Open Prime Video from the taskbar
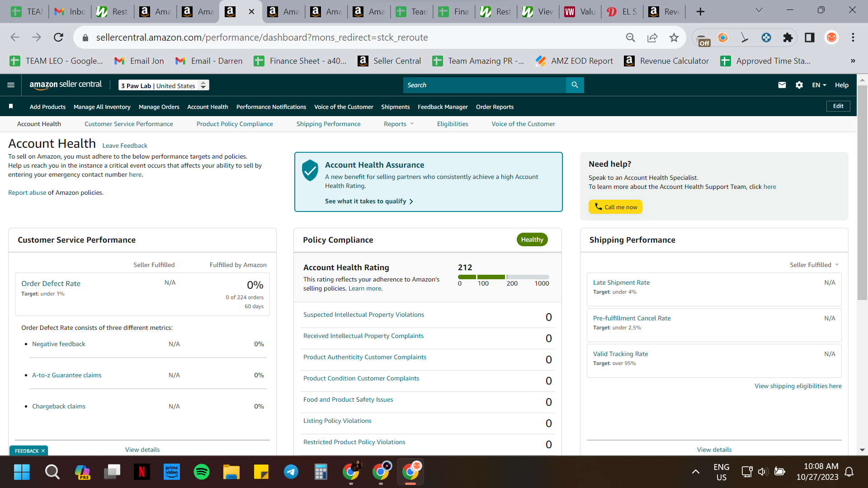This screenshot has height=488, width=868. tap(172, 472)
